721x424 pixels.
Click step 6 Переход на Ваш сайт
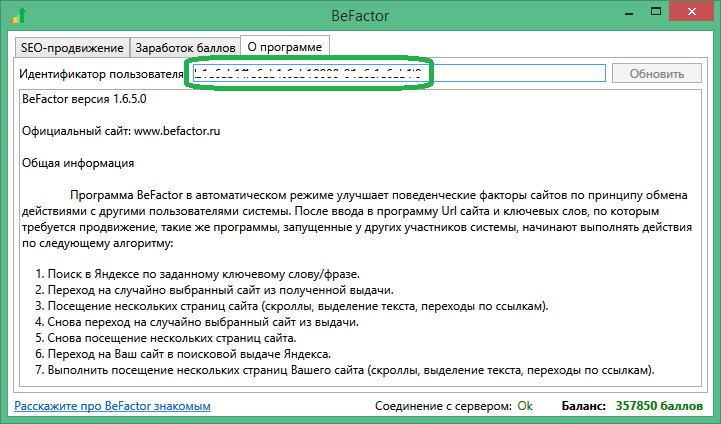(x=183, y=355)
